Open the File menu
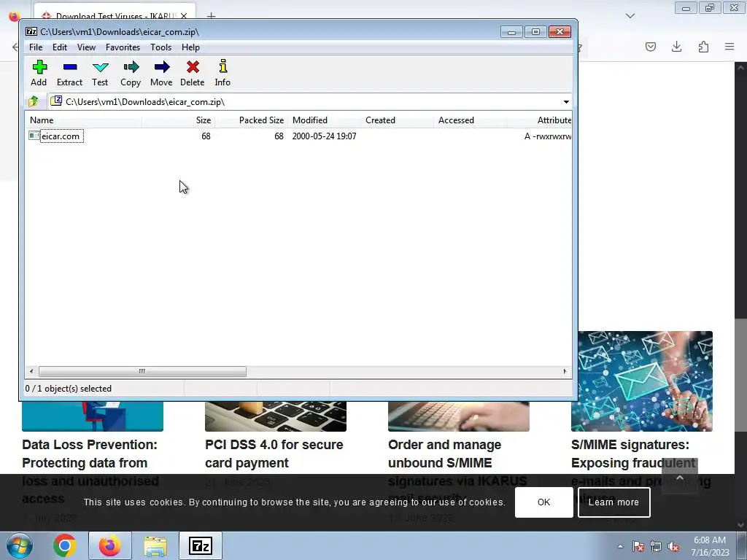The width and height of the screenshot is (747, 560). pyautogui.click(x=36, y=47)
